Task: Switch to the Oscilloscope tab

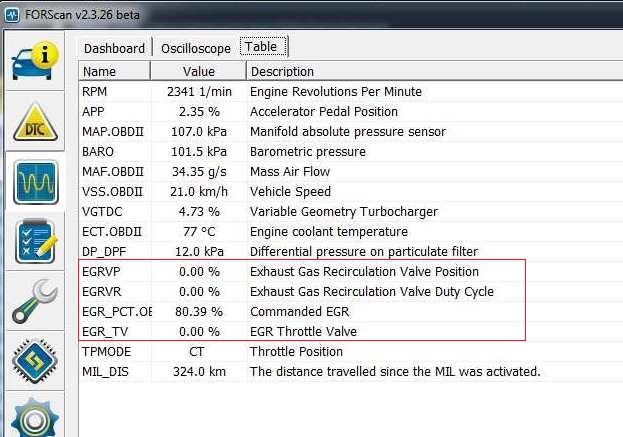Action: (196, 48)
